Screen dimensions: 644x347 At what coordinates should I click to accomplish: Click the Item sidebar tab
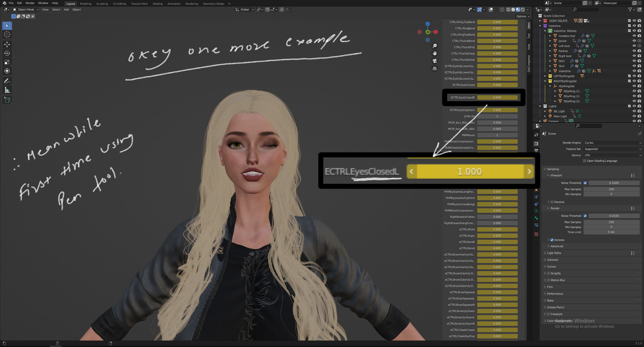coord(529,25)
